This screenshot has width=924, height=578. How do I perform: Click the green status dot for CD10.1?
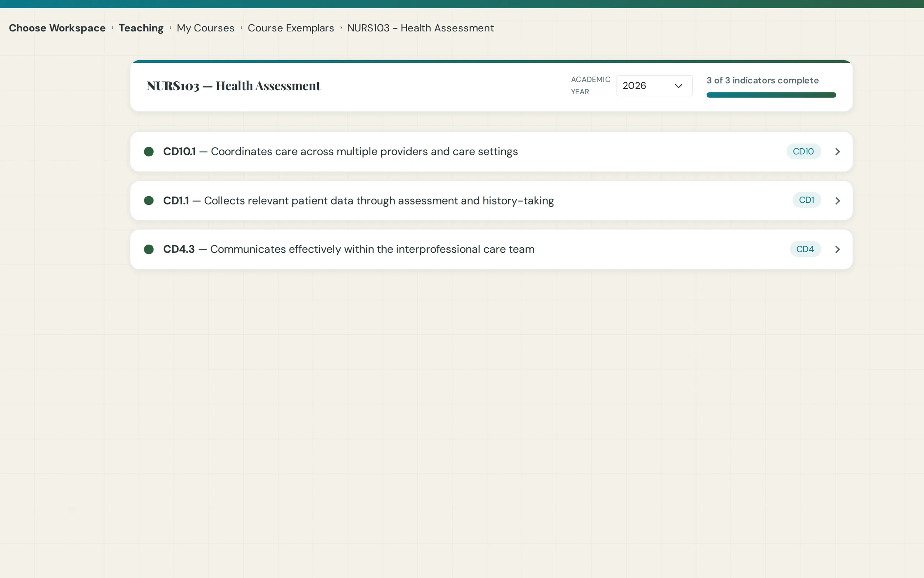(149, 152)
